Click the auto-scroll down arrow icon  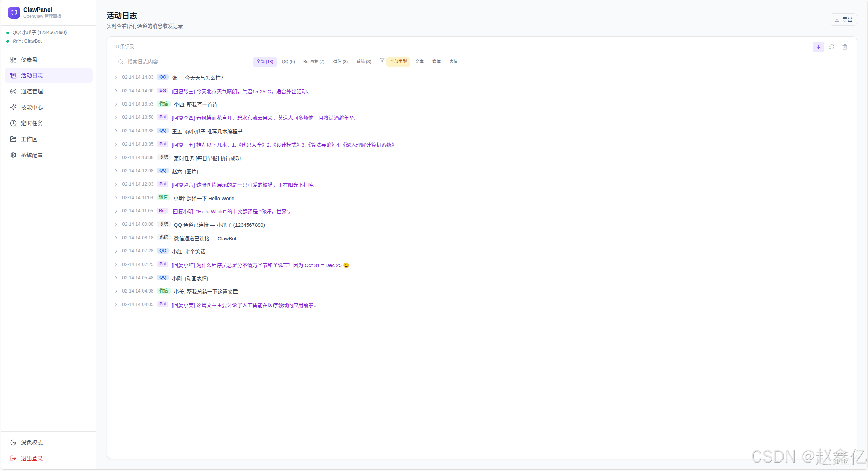click(x=818, y=47)
